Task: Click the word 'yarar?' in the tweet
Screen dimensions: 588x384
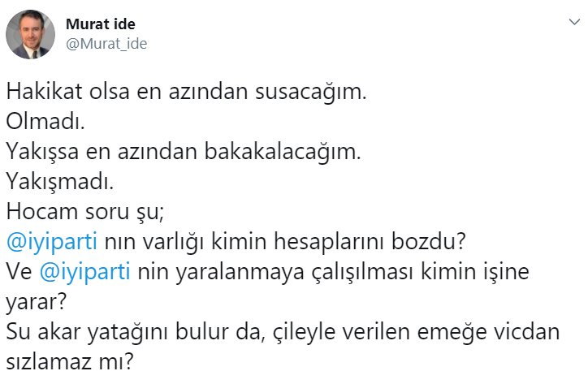Action: click(36, 302)
